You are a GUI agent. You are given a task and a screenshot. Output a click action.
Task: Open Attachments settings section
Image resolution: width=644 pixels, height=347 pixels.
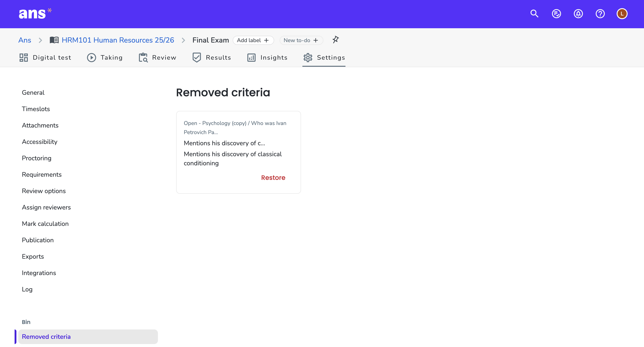(40, 125)
